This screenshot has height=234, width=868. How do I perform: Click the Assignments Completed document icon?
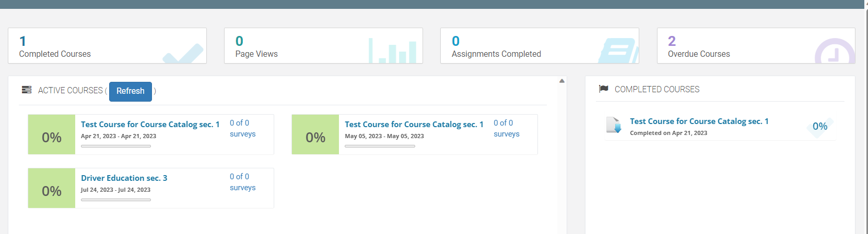pos(619,52)
